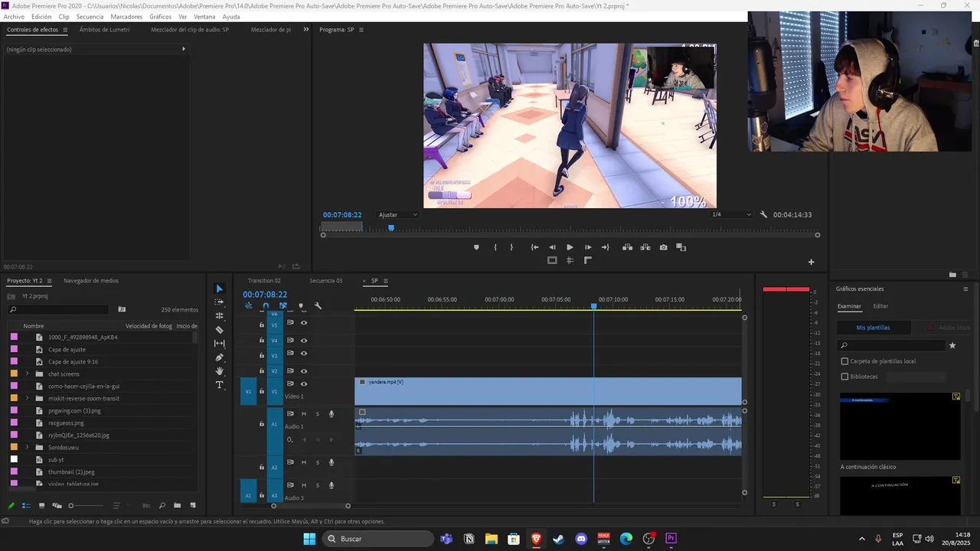Screen dimensions: 980x551
Task: Mark Out point in Program monitor
Action: pos(511,247)
